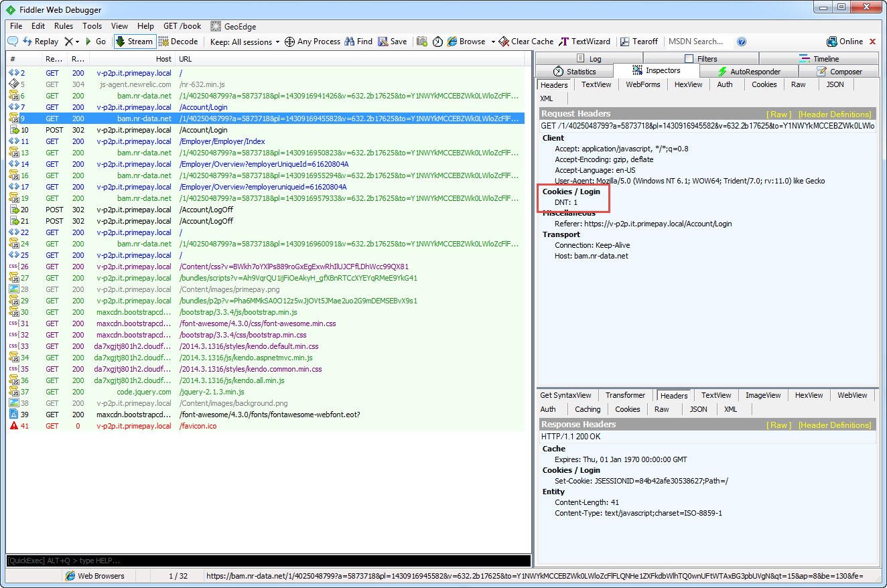
Task: Open the Rules menu
Action: (x=64, y=26)
